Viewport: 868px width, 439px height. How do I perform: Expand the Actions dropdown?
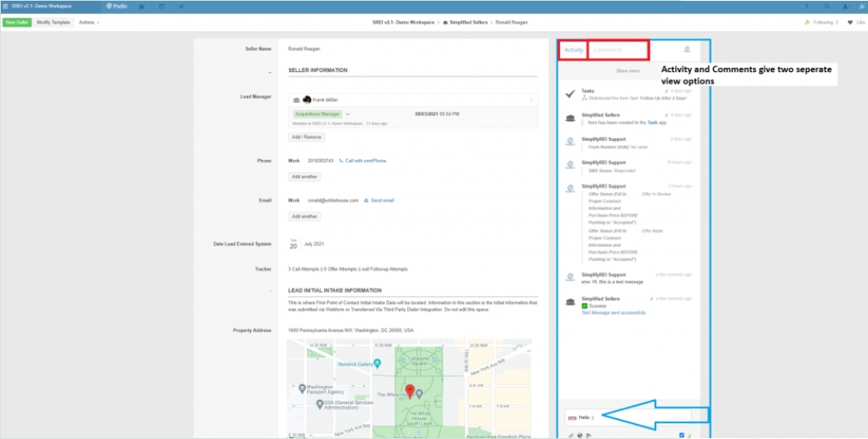89,22
